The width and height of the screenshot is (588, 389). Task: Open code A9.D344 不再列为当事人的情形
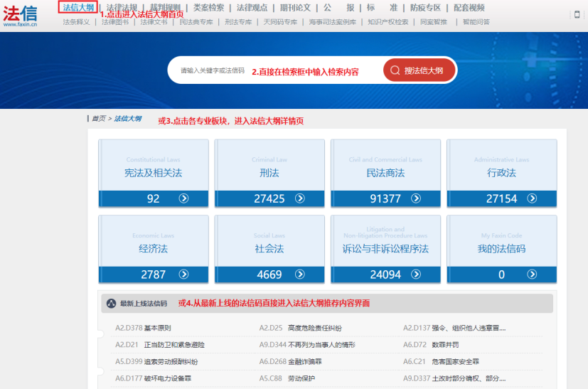pos(307,345)
